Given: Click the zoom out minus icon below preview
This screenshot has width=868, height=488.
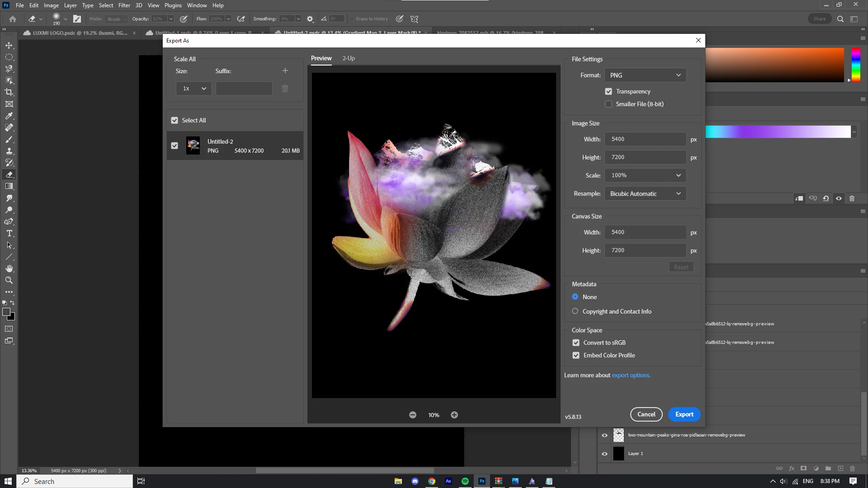Looking at the screenshot, I should (413, 415).
